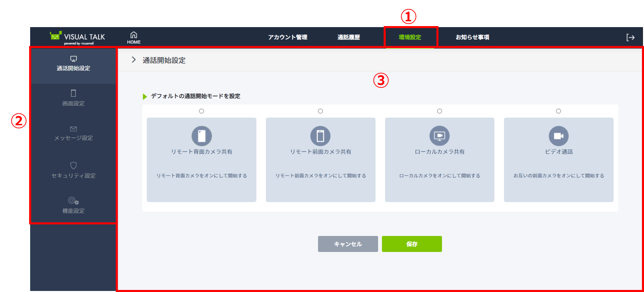Select the リモート背面カメラ共有 radio button

(x=201, y=111)
